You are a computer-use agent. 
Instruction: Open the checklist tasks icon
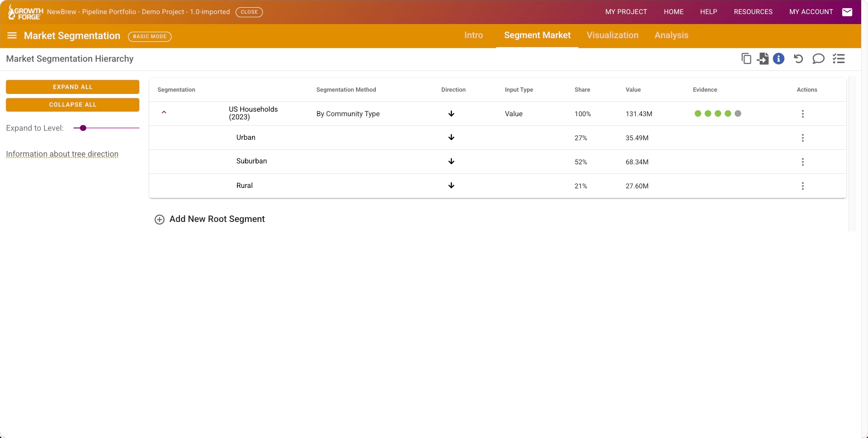838,59
